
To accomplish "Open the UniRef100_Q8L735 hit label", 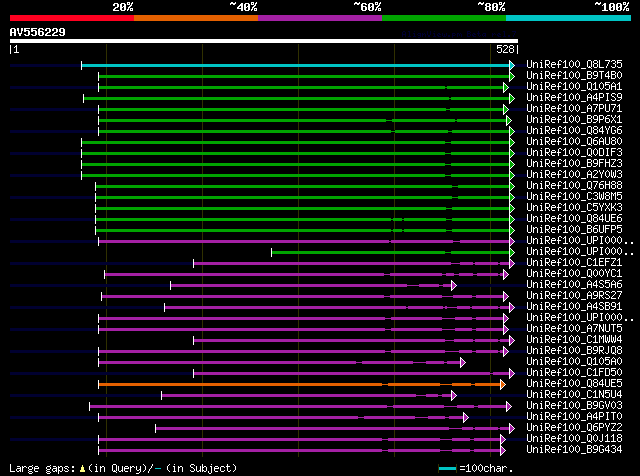I will click(x=574, y=65).
